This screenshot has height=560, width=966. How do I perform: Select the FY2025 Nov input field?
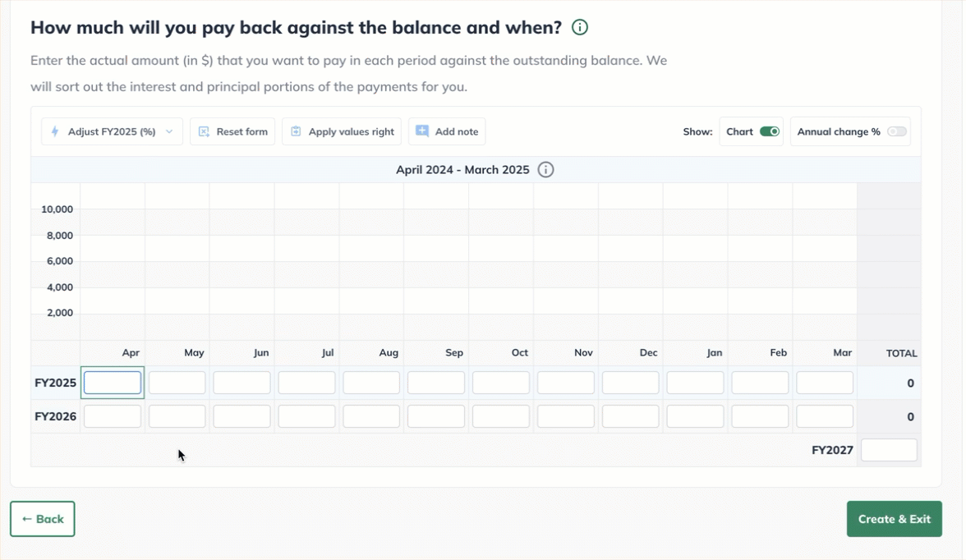[x=565, y=383]
